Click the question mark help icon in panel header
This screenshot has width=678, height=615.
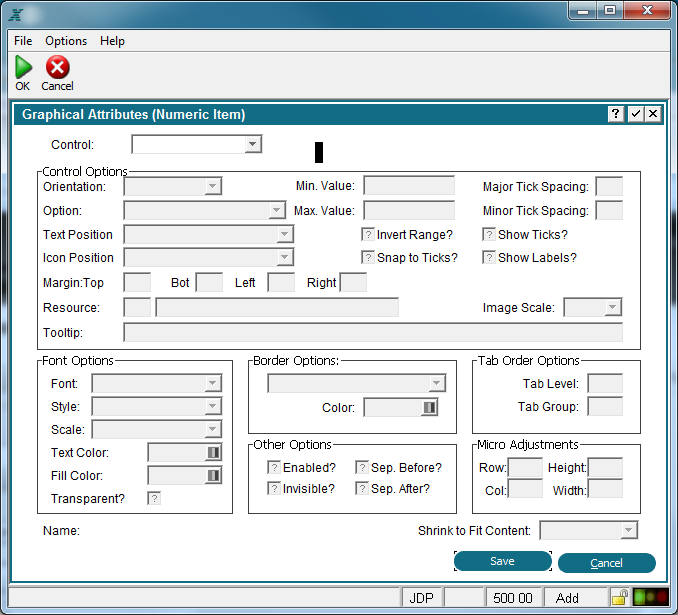point(616,114)
